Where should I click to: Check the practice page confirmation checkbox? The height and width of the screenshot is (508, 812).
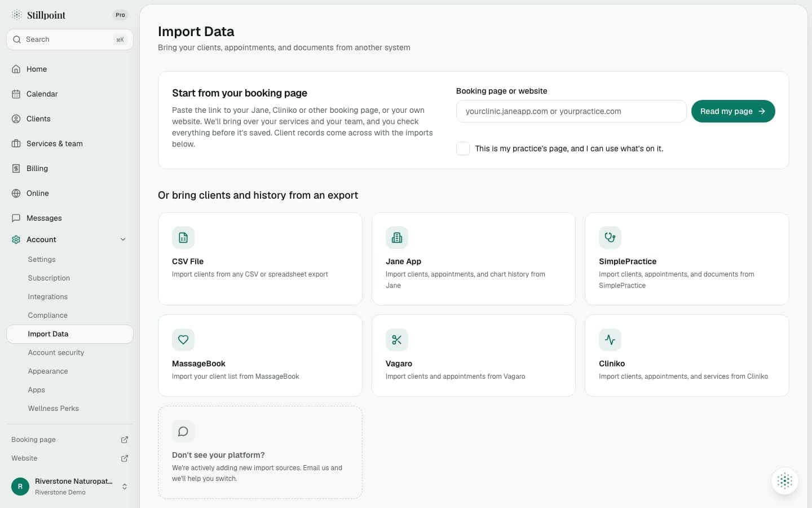click(x=463, y=148)
